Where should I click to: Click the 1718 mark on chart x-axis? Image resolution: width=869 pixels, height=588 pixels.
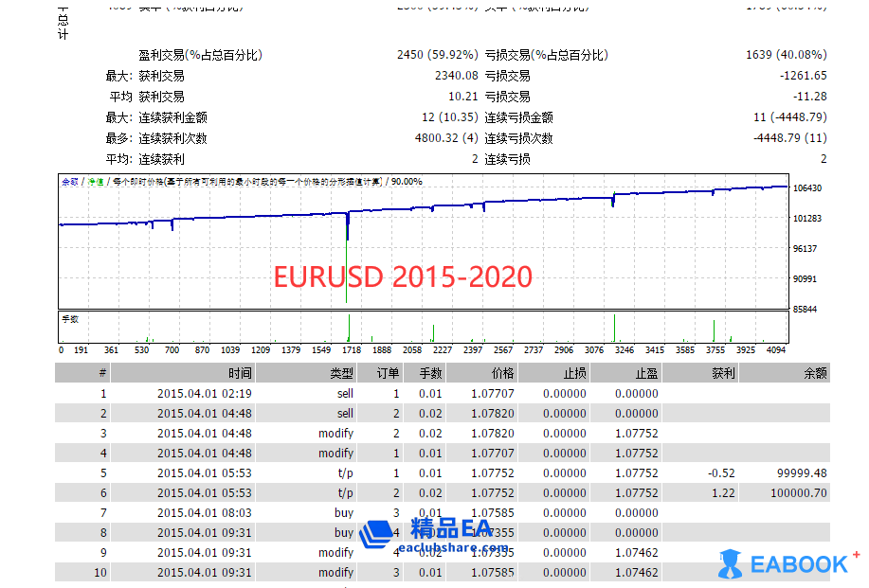point(351,349)
